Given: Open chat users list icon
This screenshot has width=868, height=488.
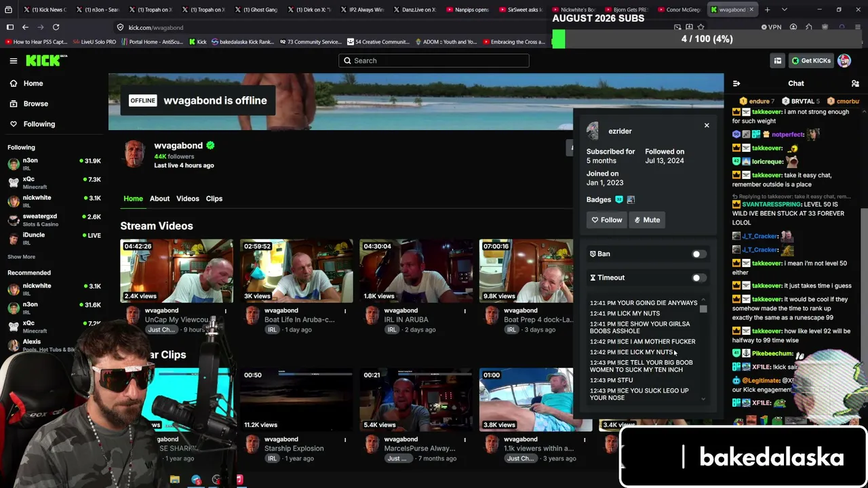Looking at the screenshot, I should click(855, 83).
